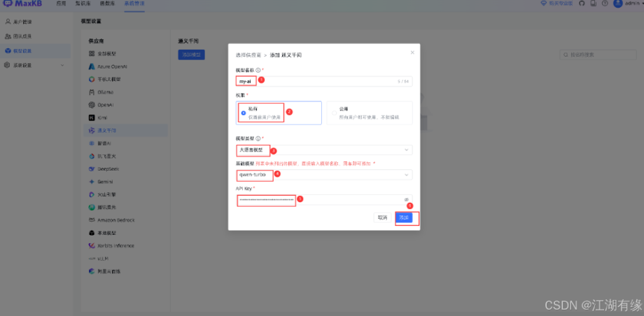
Task: Close the add model dialog
Action: (412, 52)
